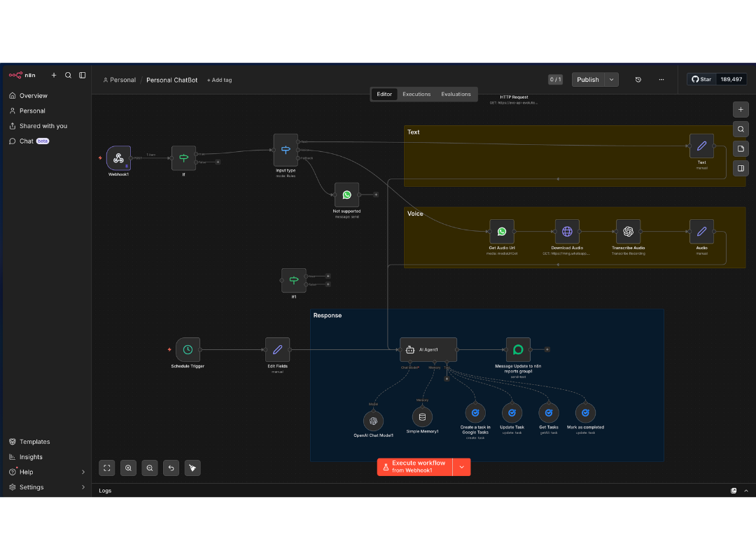This screenshot has width=756, height=560.
Task: Open the Execute workflow trigger dropdown
Action: (462, 467)
